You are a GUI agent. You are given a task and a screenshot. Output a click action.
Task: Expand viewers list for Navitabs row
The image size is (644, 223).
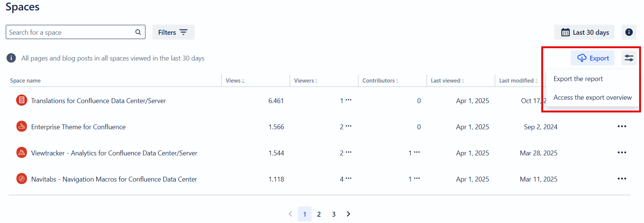(348, 179)
